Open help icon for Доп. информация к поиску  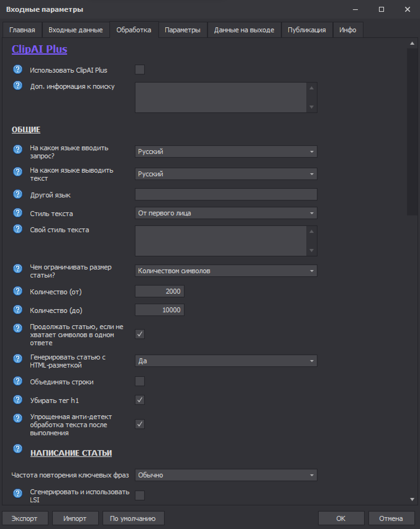18,86
